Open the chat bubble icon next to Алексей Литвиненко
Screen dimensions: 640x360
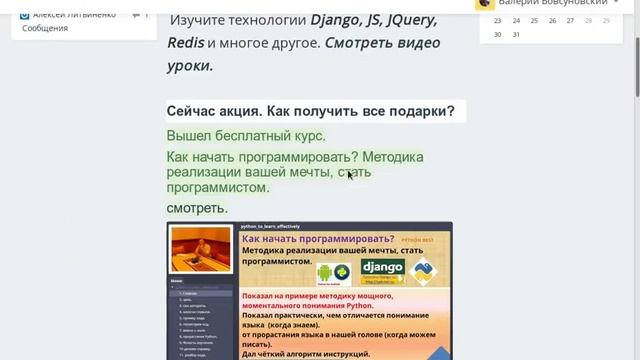click(x=136, y=15)
